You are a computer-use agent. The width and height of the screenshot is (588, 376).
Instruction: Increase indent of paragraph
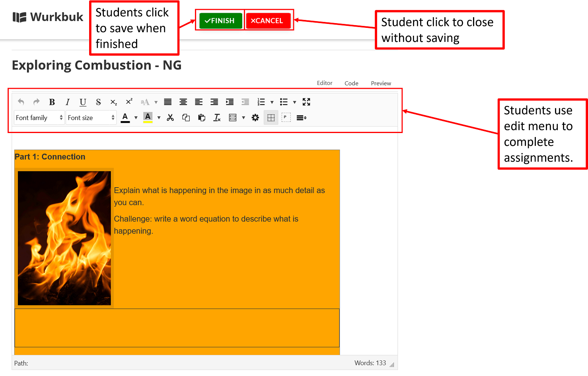(230, 102)
